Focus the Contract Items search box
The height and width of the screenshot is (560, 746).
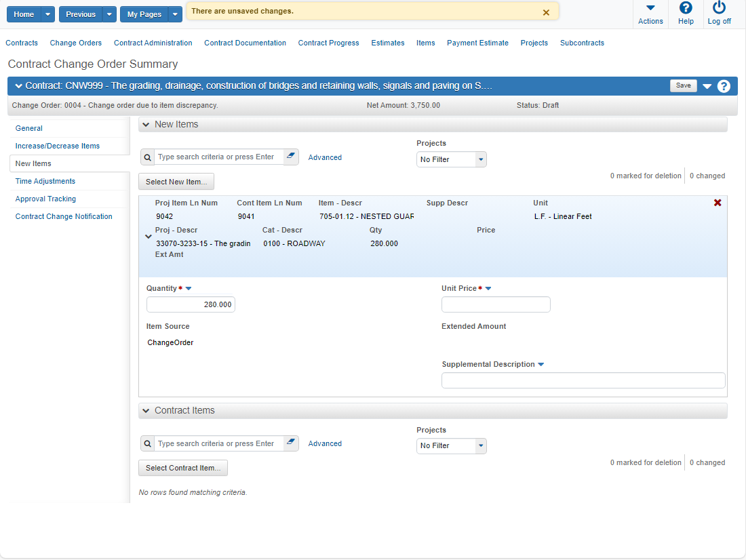(x=219, y=443)
